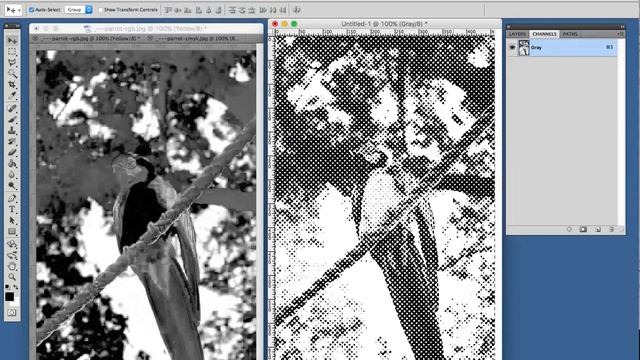Switch to the parrot-rgb.jpg document tab

[91, 38]
